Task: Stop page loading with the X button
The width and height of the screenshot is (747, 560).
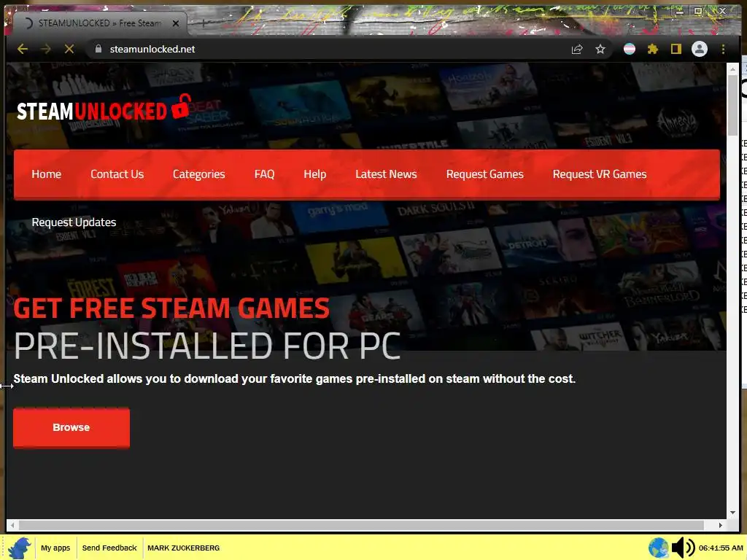Action: (69, 49)
